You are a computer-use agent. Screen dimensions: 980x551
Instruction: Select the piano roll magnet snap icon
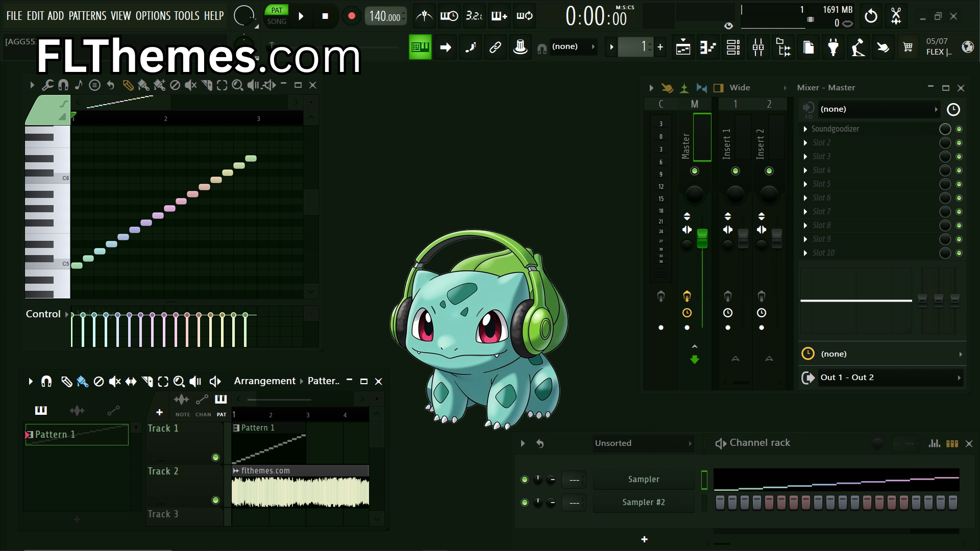63,85
